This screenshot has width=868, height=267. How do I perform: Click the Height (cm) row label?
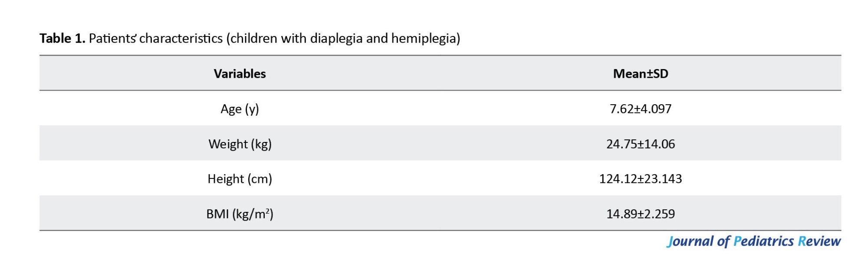pyautogui.click(x=240, y=179)
